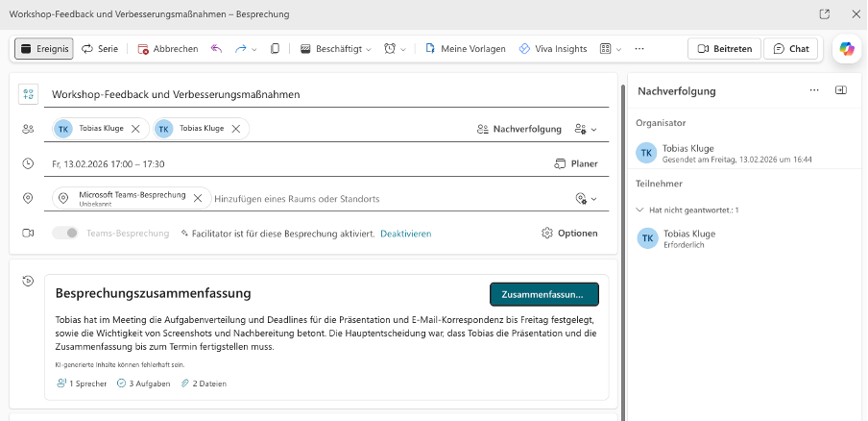
Task: Click the Deaktivieren link for Facilitator
Action: pos(405,234)
